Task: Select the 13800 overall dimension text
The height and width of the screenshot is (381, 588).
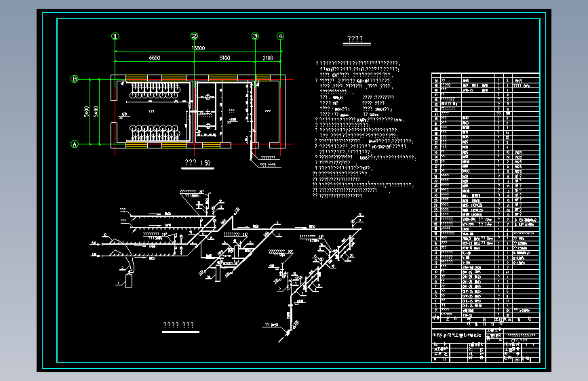Action: (199, 48)
